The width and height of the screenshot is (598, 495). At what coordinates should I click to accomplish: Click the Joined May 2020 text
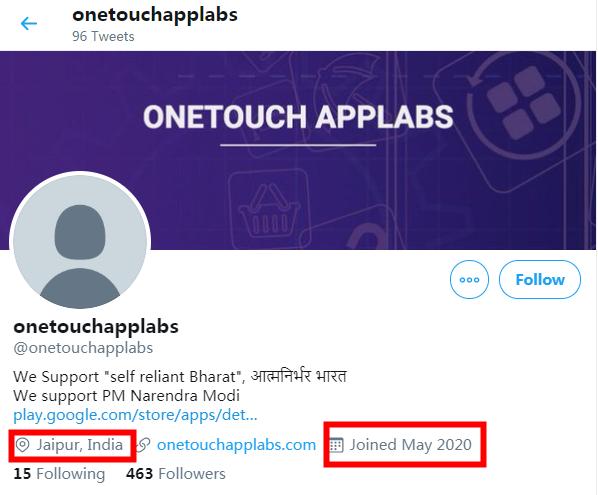tap(411, 445)
